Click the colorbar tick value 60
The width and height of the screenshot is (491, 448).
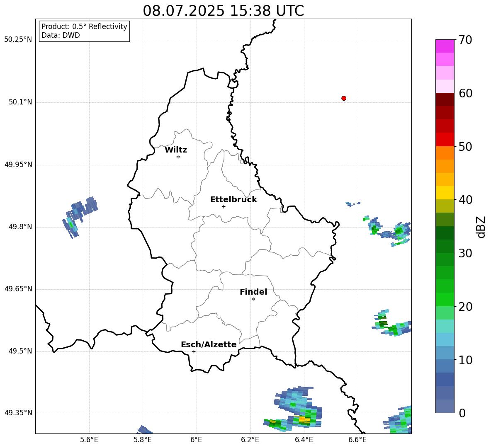coord(465,93)
